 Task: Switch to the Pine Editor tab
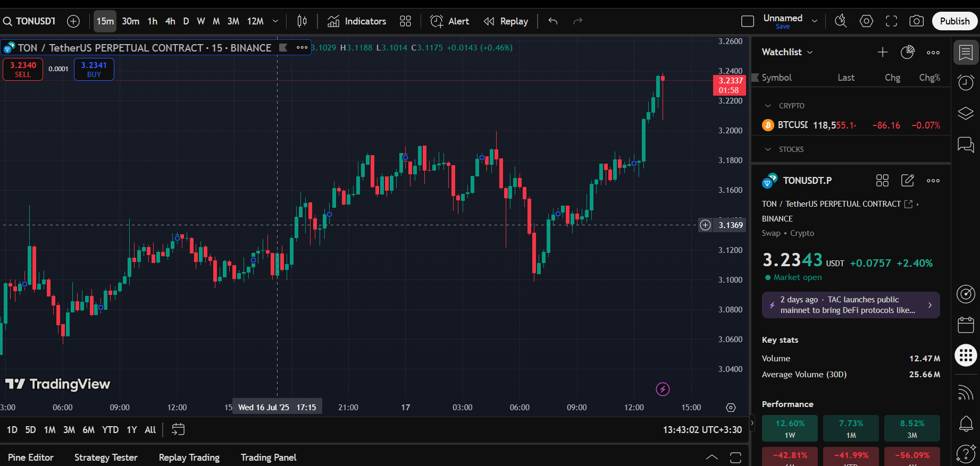31,457
